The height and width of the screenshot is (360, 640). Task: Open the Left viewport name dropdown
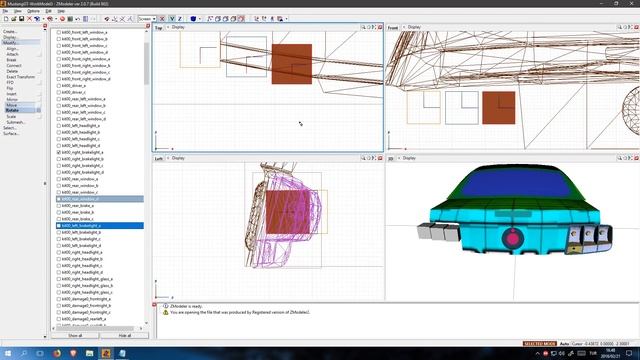point(158,158)
